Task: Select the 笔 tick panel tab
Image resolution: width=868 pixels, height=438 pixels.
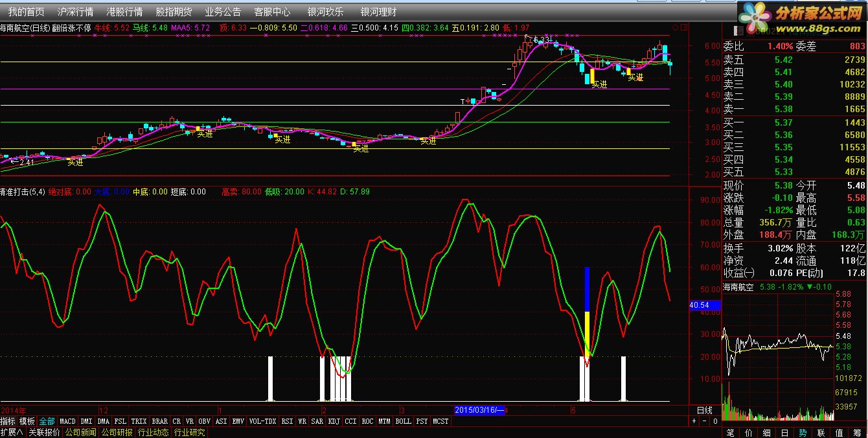Action: [x=731, y=432]
